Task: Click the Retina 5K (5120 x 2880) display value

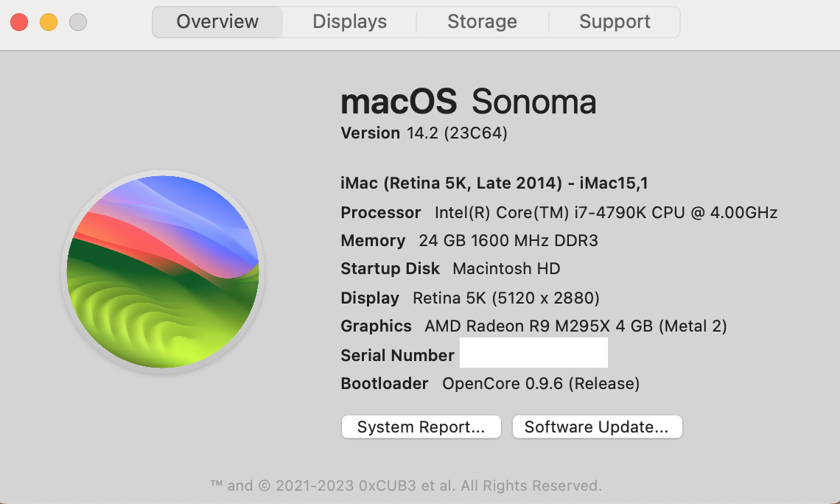Action: [505, 298]
